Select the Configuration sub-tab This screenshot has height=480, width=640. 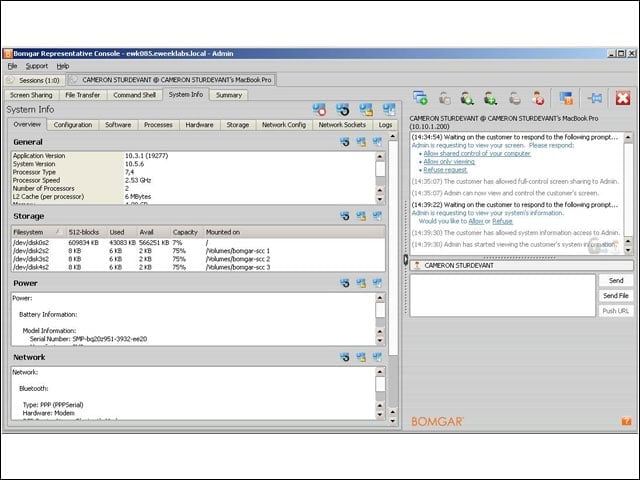tap(73, 125)
